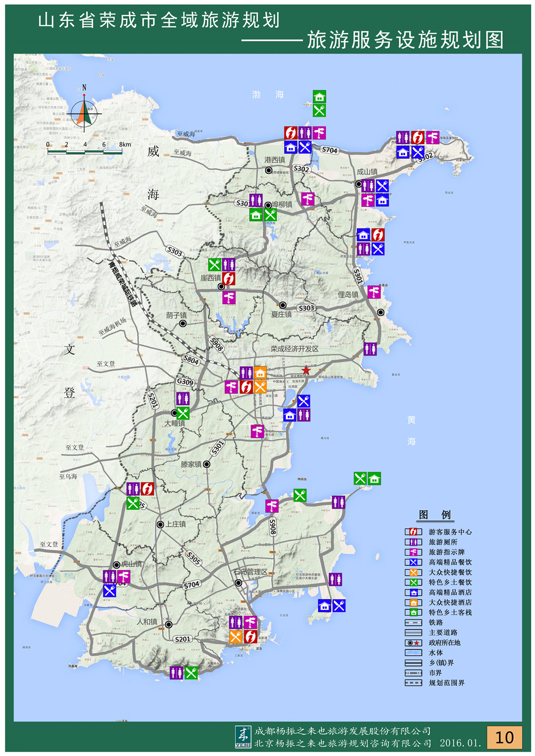Screen dimensions: 535x756
Task: Click the red star government marker on the map
Action: [x=306, y=371]
